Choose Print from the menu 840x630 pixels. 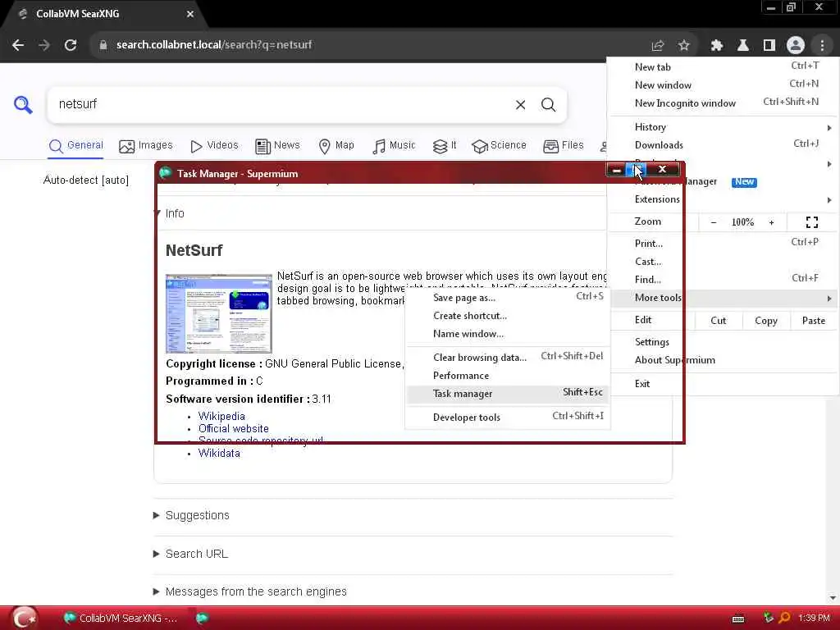coord(723,244)
